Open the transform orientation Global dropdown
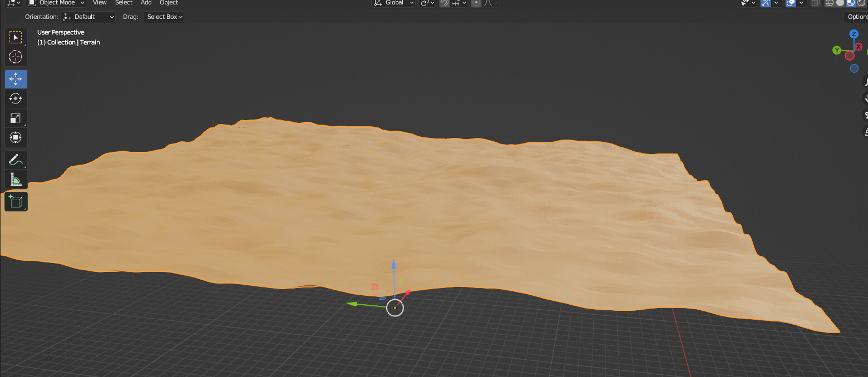The width and height of the screenshot is (868, 377). point(393,3)
